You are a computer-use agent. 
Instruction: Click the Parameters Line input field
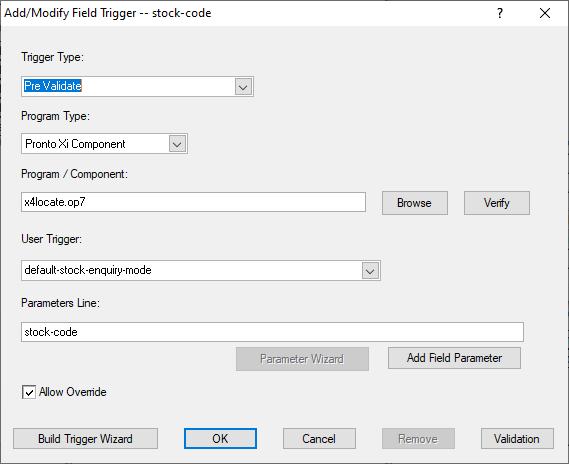(272, 332)
